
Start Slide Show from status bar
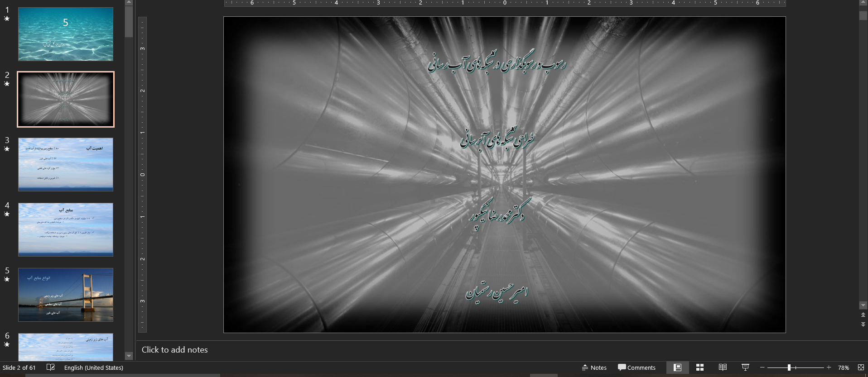[745, 367]
